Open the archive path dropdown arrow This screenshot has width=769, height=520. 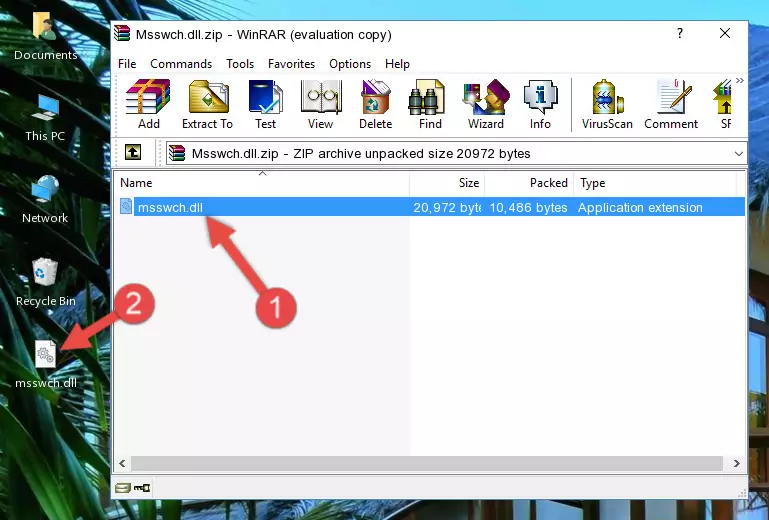(739, 154)
